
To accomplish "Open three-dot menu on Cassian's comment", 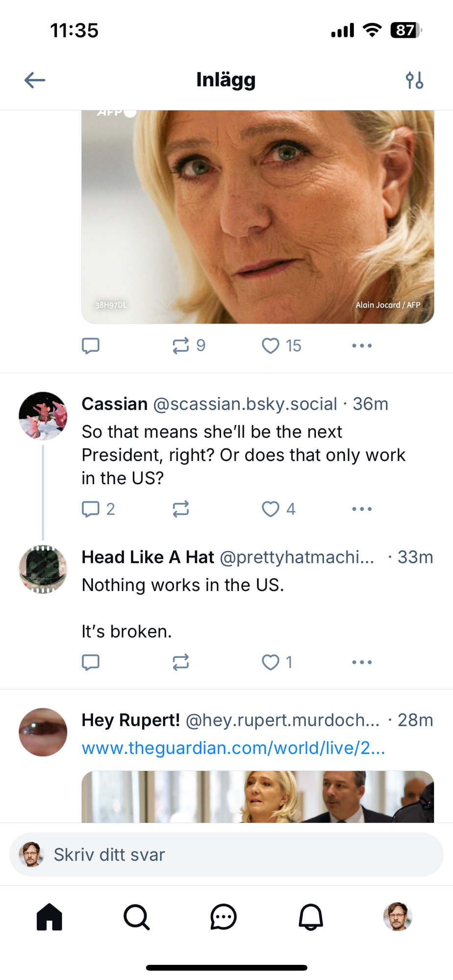I will (362, 509).
